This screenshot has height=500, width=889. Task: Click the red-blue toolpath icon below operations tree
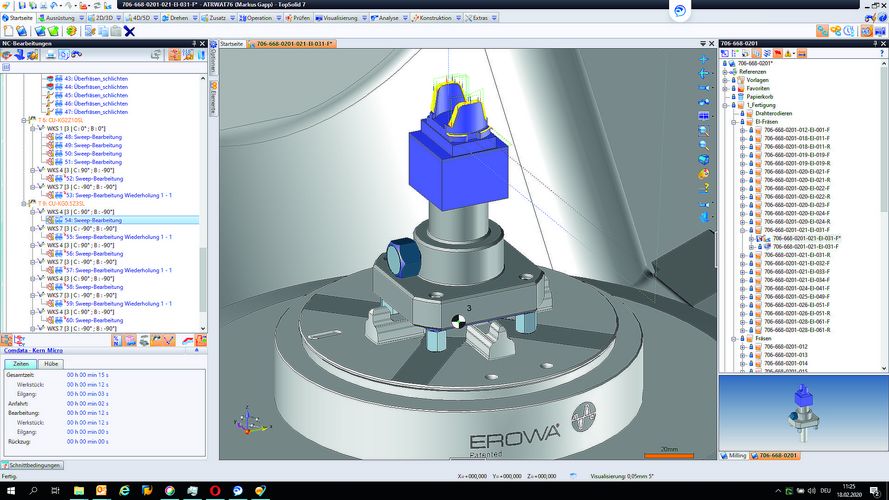pyautogui.click(x=188, y=340)
